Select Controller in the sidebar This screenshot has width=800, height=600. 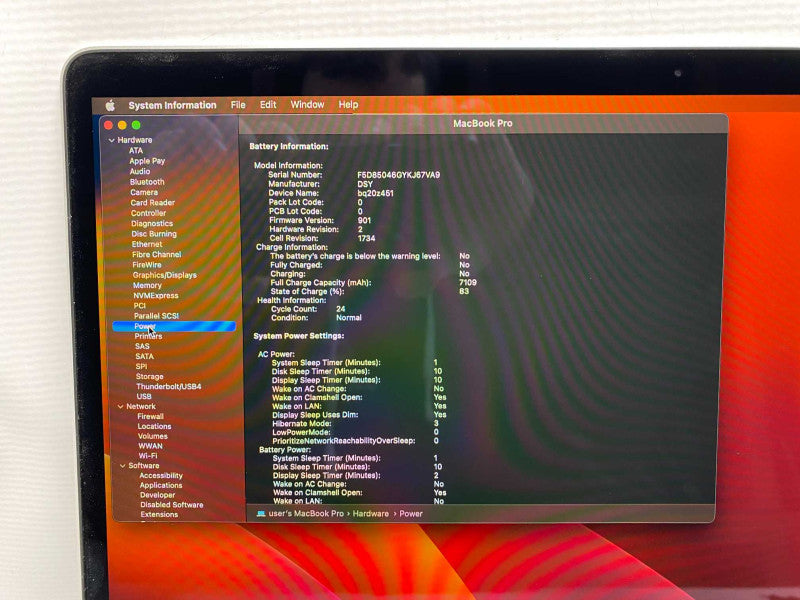point(148,213)
